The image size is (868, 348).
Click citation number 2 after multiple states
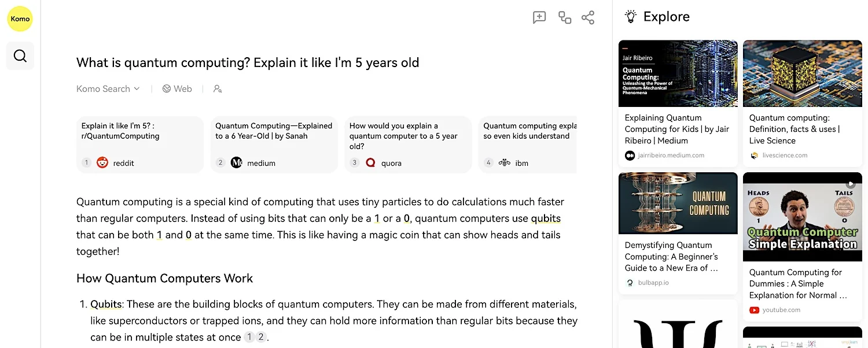(261, 338)
